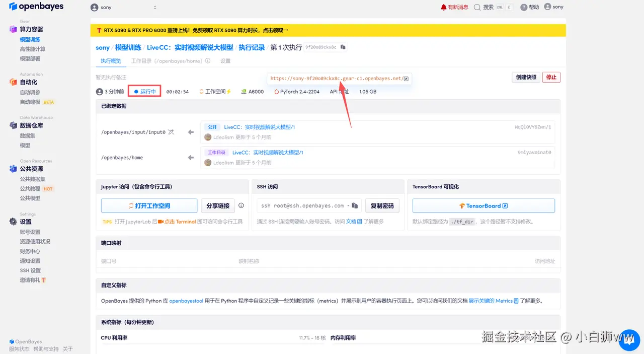The image size is (644, 354).
Task: Click the info icon next to 分享链接
Action: [241, 205]
